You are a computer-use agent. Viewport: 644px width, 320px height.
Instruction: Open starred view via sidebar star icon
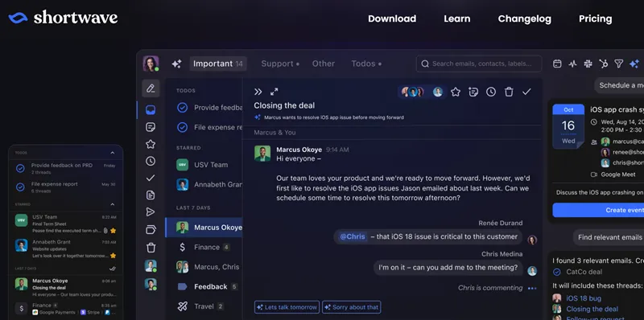coord(151,144)
